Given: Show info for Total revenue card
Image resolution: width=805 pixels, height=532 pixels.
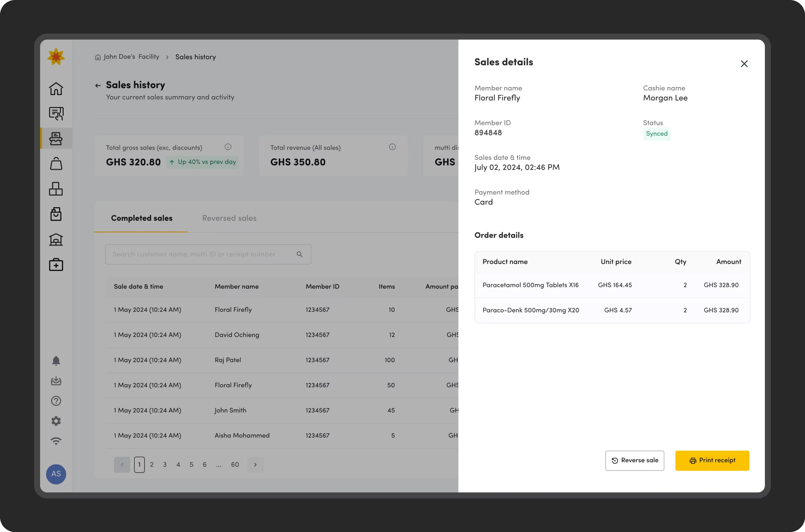Looking at the screenshot, I should pyautogui.click(x=392, y=147).
